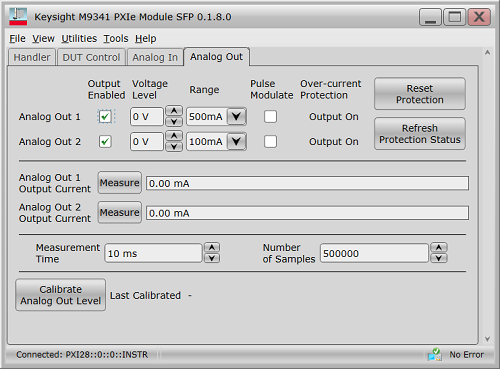The image size is (500, 369).
Task: Open the Utilities menu
Action: [79, 39]
